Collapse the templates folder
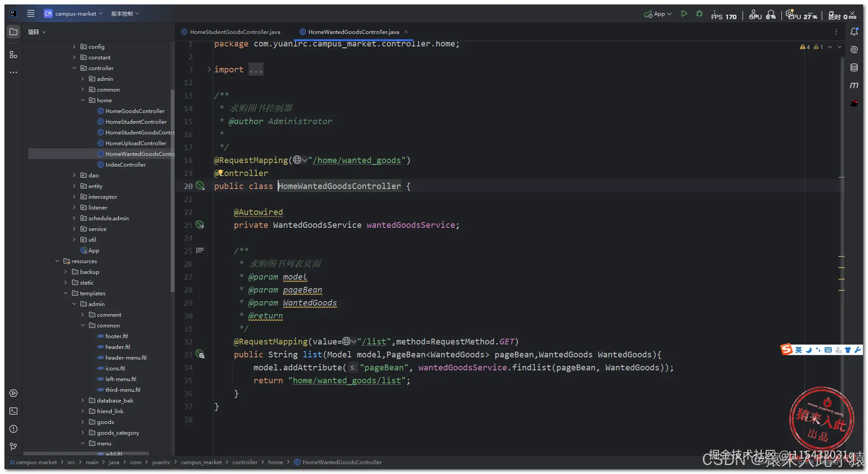The width and height of the screenshot is (868, 474). (x=66, y=293)
